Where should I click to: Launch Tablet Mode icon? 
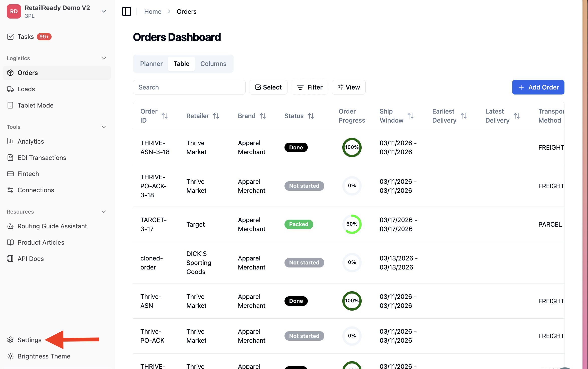pyautogui.click(x=11, y=105)
